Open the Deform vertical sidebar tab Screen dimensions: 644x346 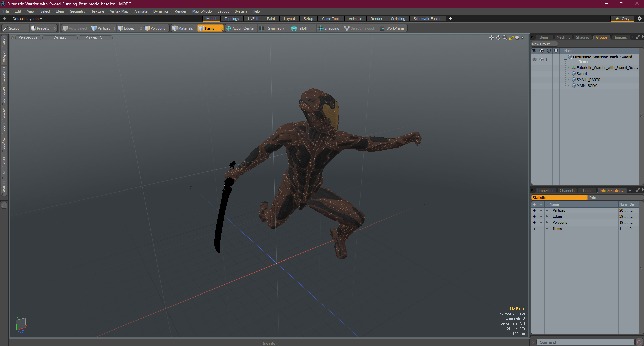pyautogui.click(x=4, y=56)
